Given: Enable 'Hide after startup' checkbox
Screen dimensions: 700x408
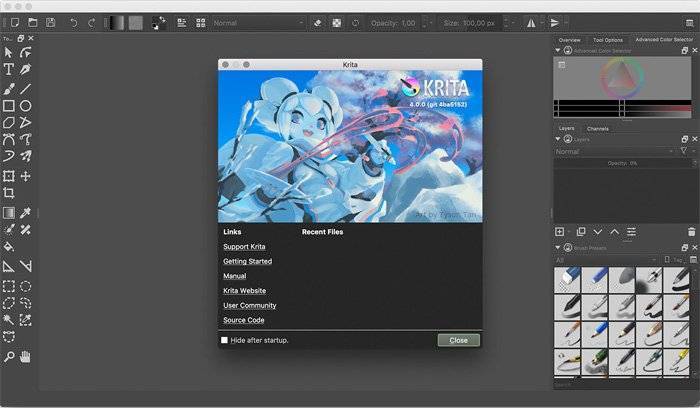Looking at the screenshot, I should click(x=225, y=340).
